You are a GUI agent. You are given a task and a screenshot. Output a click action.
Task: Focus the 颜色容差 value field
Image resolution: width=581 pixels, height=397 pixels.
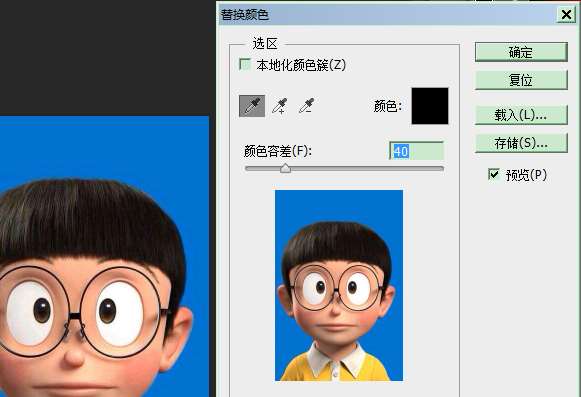coord(416,151)
